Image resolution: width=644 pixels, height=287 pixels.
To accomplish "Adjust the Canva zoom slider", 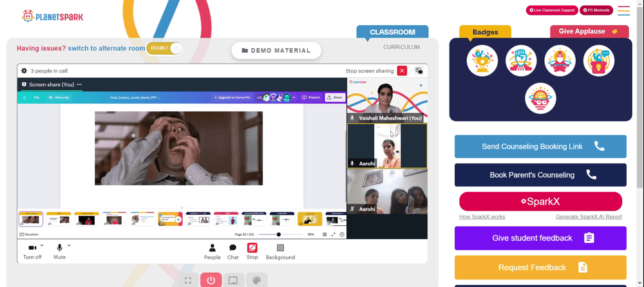I will point(281,234).
